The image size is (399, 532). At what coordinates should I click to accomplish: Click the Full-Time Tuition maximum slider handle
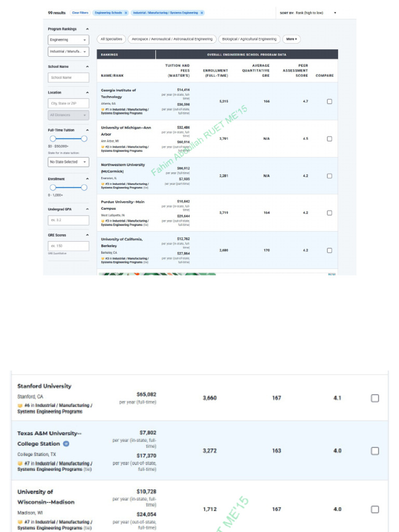pyautogui.click(x=84, y=139)
